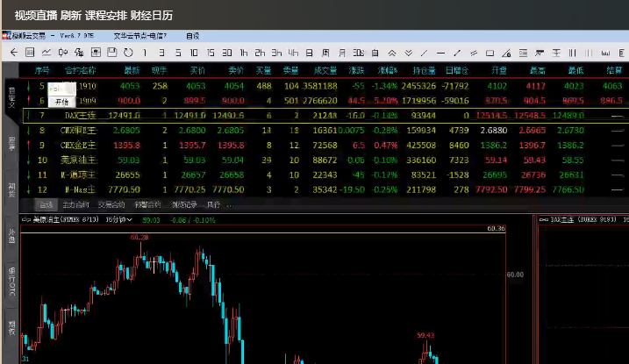
Task: Select the candlestick chart icon
Action: [x=63, y=53]
